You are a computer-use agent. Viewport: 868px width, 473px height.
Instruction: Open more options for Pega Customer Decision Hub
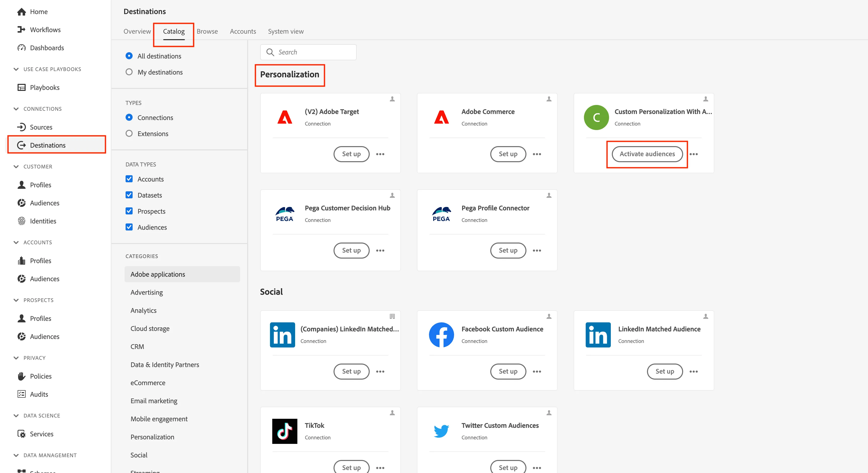point(380,251)
